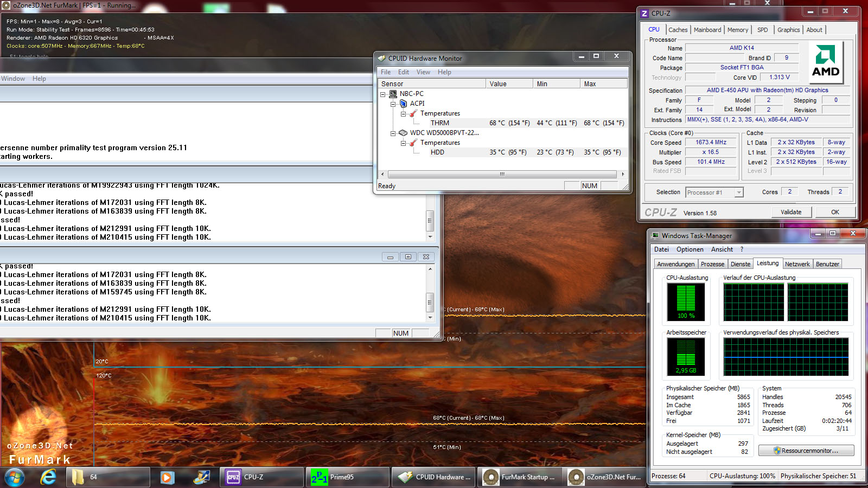Select the THRM sensor row
Screen dimensions: 868x488
pyautogui.click(x=502, y=123)
